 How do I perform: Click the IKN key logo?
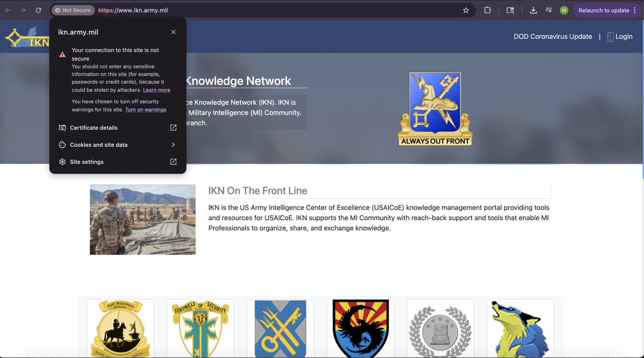27,38
